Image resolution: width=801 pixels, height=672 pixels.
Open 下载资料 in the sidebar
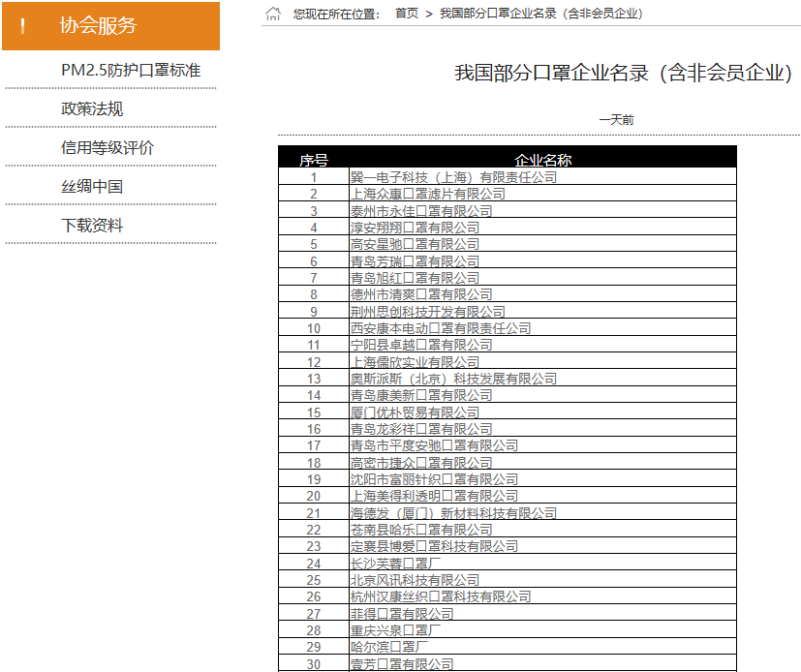pyautogui.click(x=92, y=226)
